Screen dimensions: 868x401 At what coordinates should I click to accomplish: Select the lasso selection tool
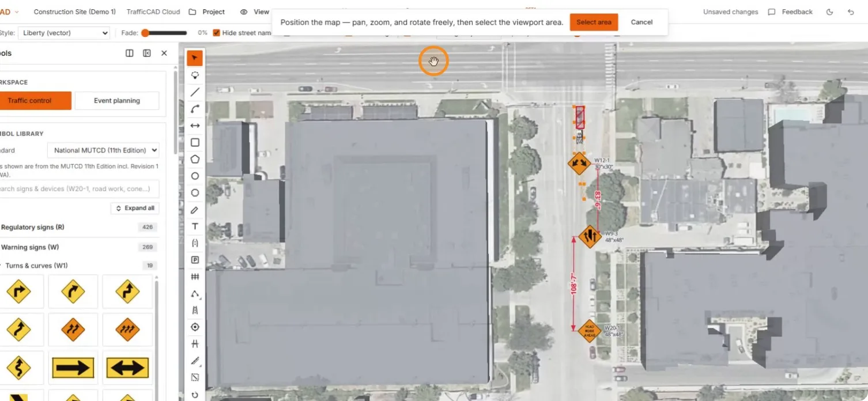pos(195,75)
